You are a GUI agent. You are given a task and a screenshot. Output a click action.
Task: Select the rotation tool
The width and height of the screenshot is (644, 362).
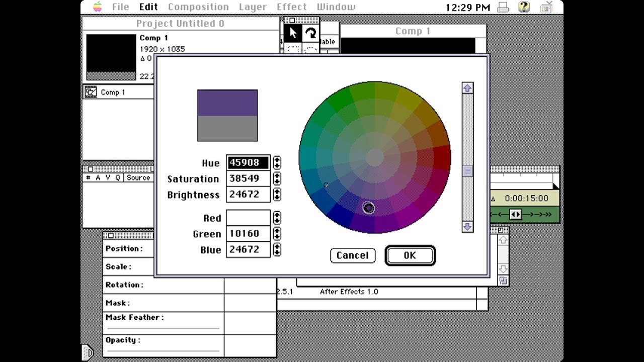pyautogui.click(x=310, y=34)
